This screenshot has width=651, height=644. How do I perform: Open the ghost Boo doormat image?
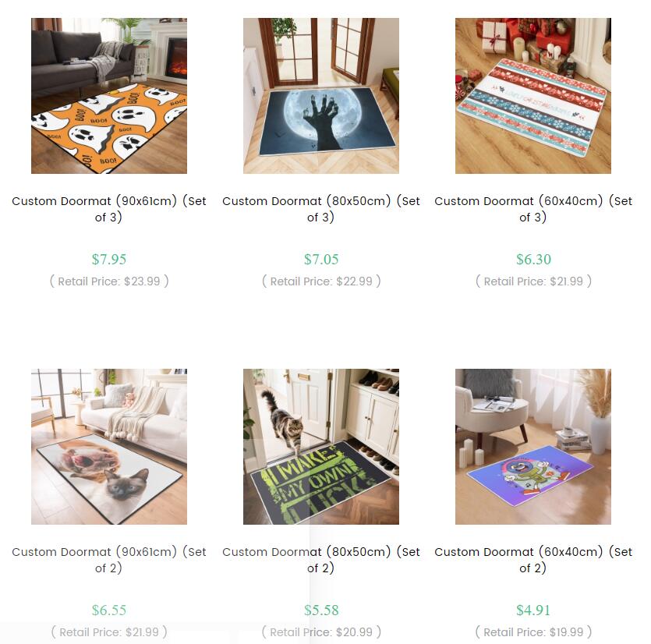(109, 95)
